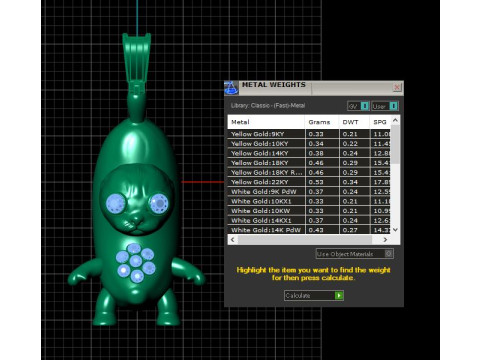Click the metal list scroll-down arrow
The image size is (480, 360).
click(395, 230)
